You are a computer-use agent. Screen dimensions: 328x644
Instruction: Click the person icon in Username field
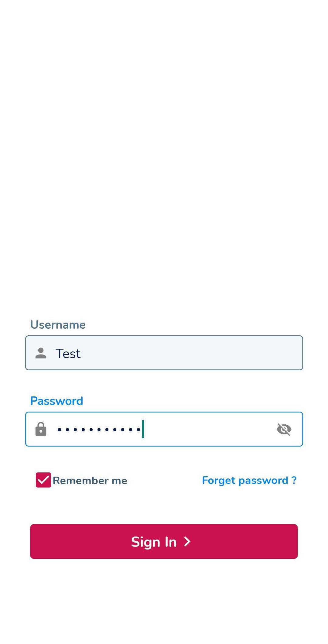[41, 353]
